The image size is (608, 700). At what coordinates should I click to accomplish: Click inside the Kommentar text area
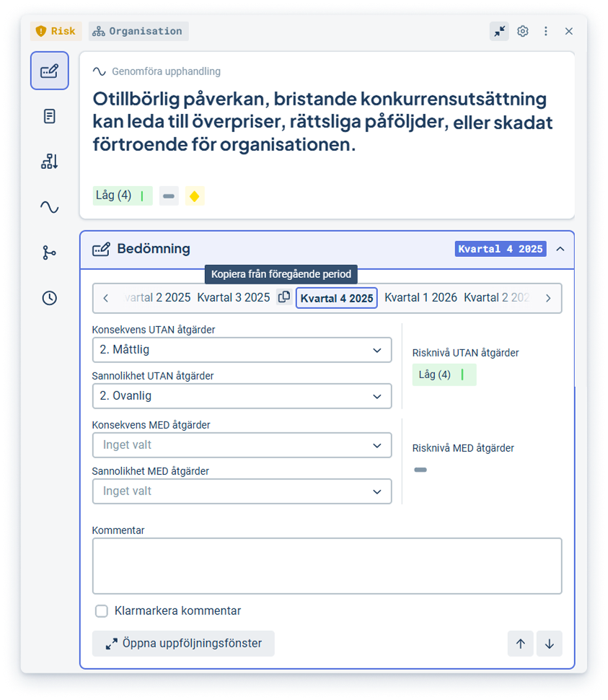coord(327,565)
